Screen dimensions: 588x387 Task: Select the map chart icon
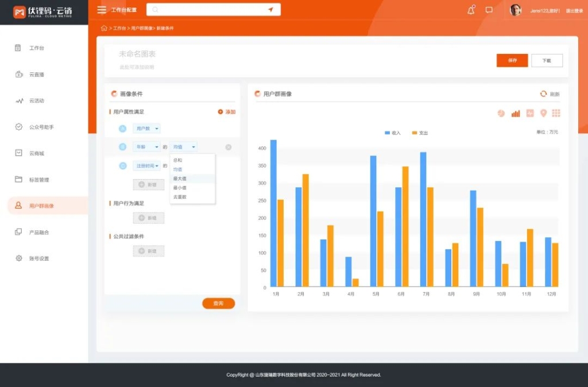pos(544,113)
